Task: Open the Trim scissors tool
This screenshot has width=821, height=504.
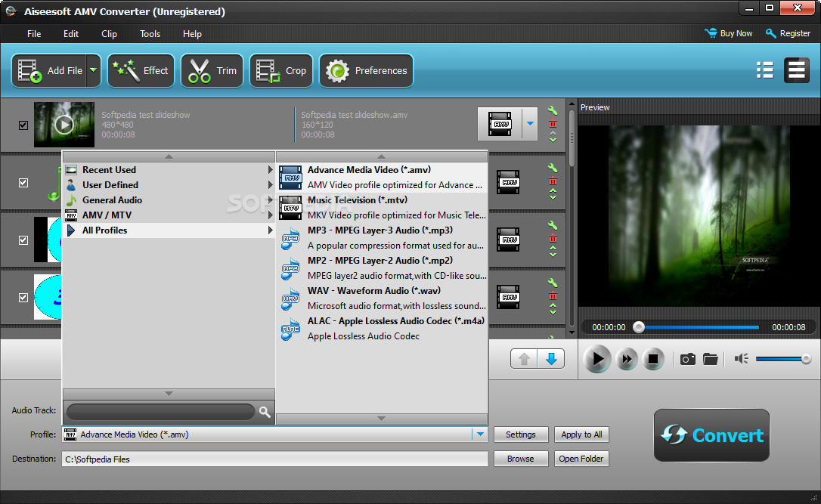Action: (x=212, y=71)
